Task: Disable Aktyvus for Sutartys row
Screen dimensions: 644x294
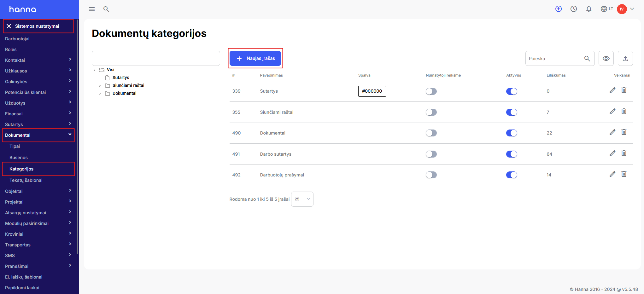Action: coord(512,91)
